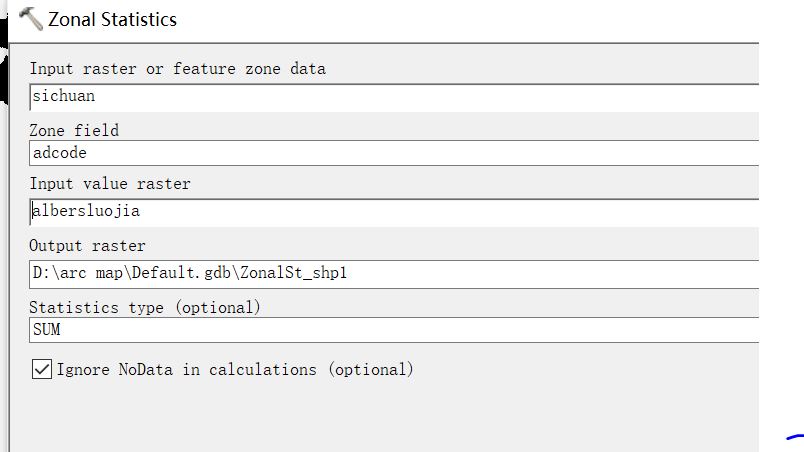
Task: Place cursor after the sichuan text
Action: [x=96, y=96]
